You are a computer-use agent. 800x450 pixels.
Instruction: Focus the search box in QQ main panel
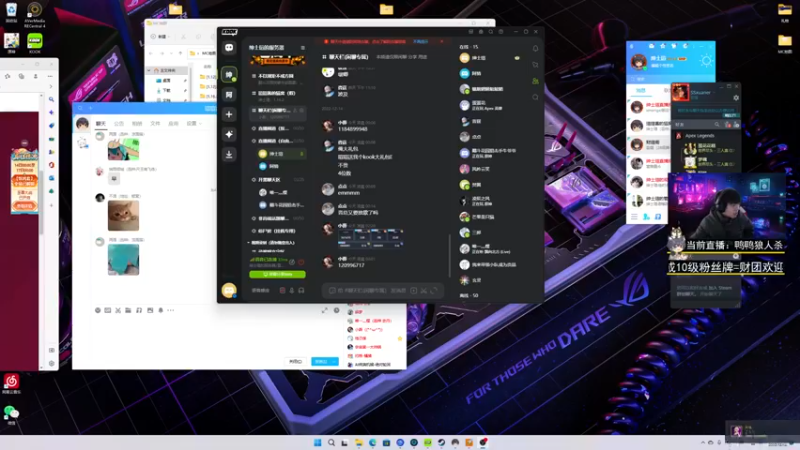point(671,79)
